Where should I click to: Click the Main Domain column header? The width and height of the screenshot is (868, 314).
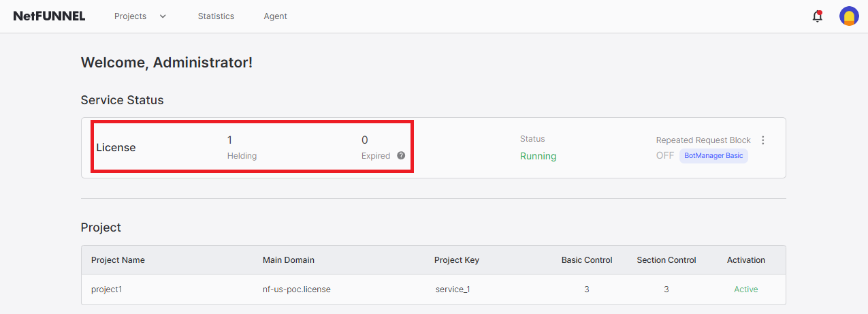289,260
